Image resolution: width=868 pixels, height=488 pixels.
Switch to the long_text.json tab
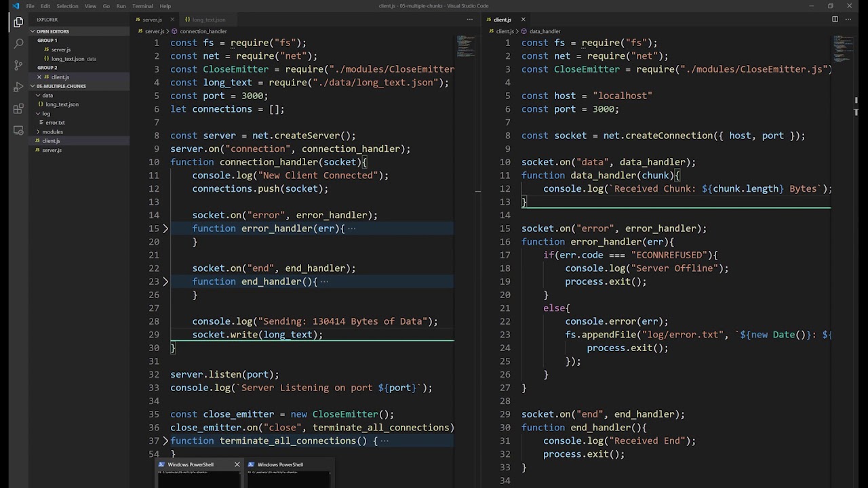[x=208, y=20]
